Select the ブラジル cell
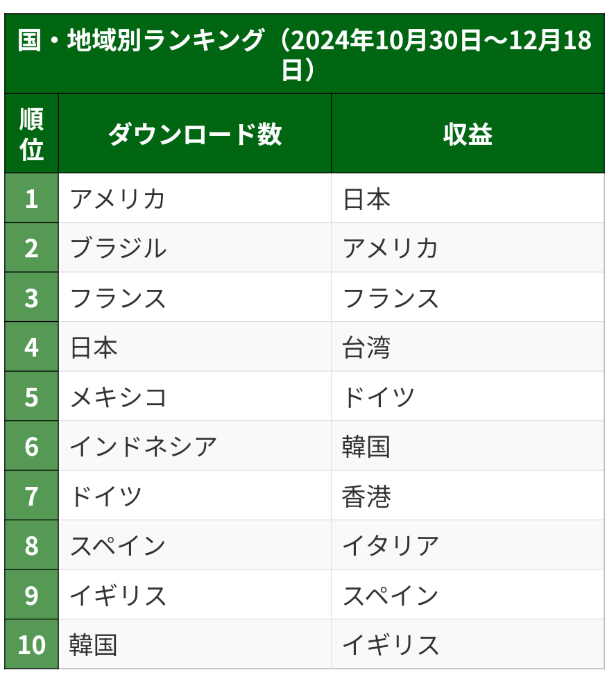The height and width of the screenshot is (686, 616). tap(118, 248)
